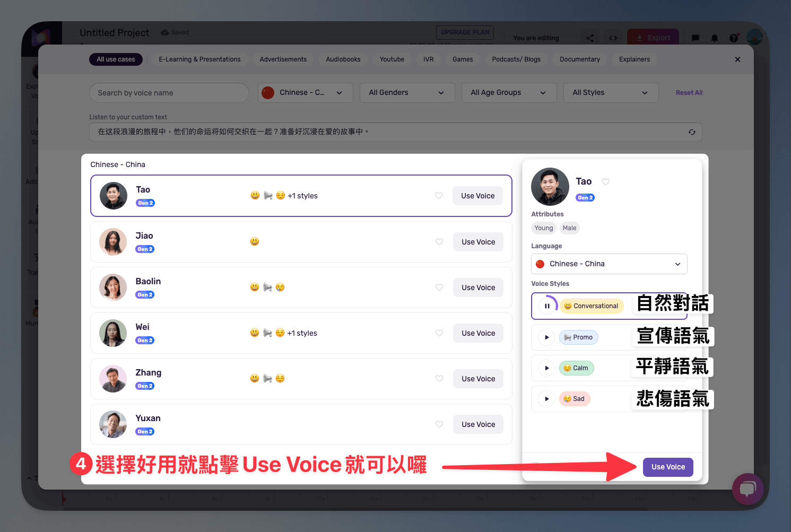This screenshot has height=532, width=791.
Task: Select the Audiobooks use case tab
Action: (343, 59)
